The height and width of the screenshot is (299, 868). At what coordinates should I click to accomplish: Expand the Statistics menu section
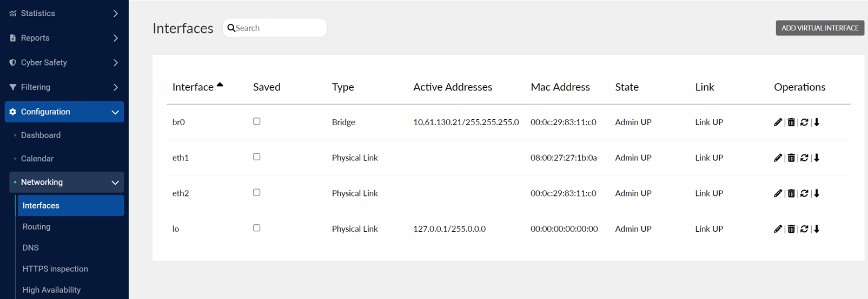coord(64,14)
